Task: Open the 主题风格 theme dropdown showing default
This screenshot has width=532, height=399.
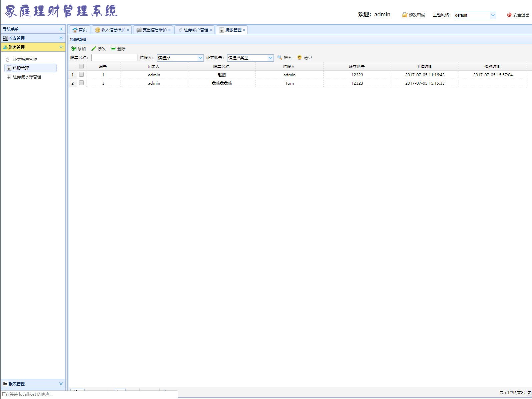Action: [493, 15]
